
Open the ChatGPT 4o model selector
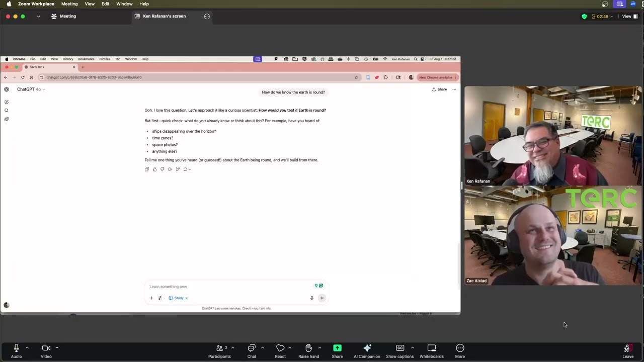click(x=31, y=89)
